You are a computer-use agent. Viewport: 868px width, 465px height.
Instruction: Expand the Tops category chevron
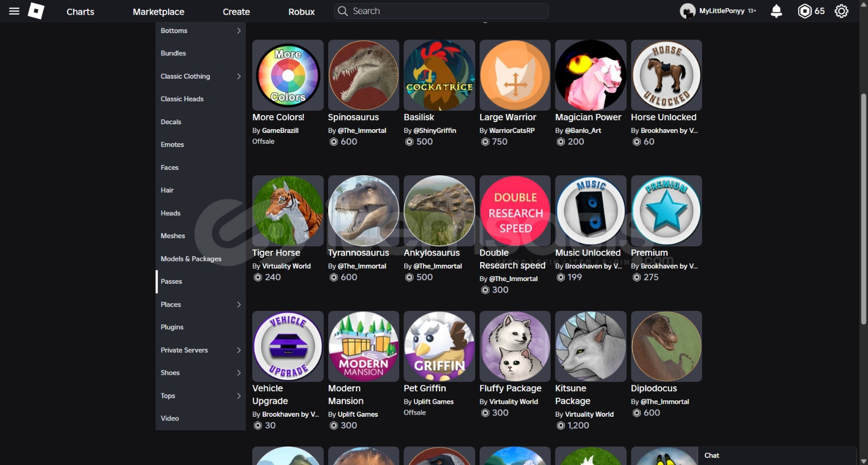click(239, 396)
